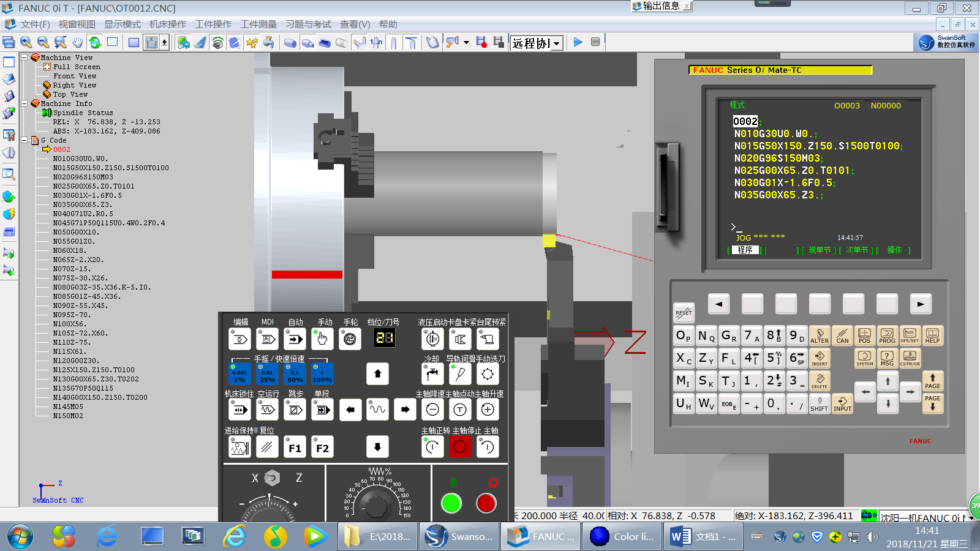Toggle 空运行 dry run button
The width and height of the screenshot is (980, 551).
pos(267,410)
